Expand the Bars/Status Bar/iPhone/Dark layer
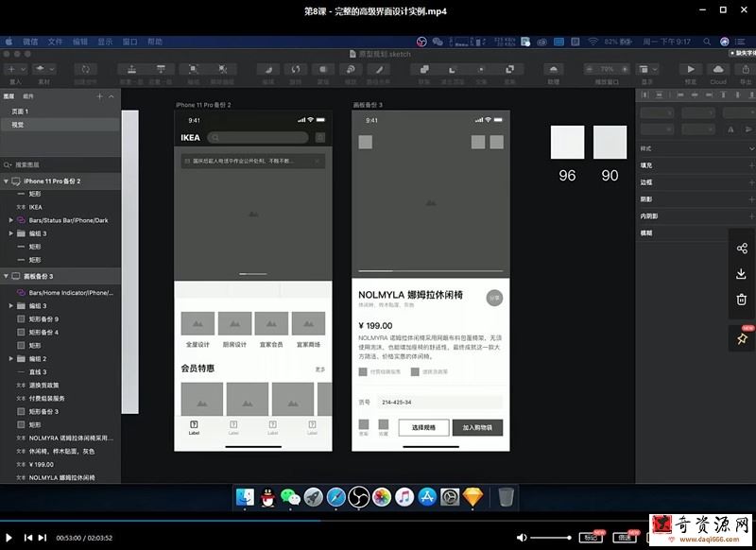The height and width of the screenshot is (550, 756). point(10,220)
